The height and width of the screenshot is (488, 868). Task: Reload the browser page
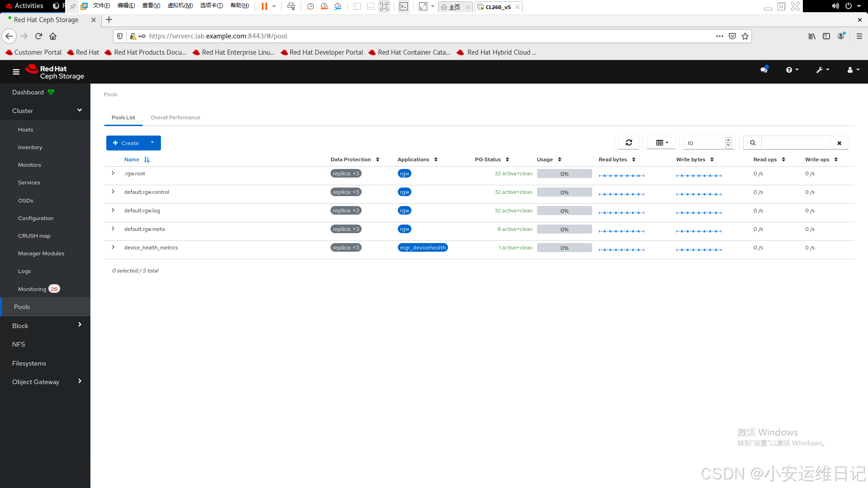click(39, 36)
